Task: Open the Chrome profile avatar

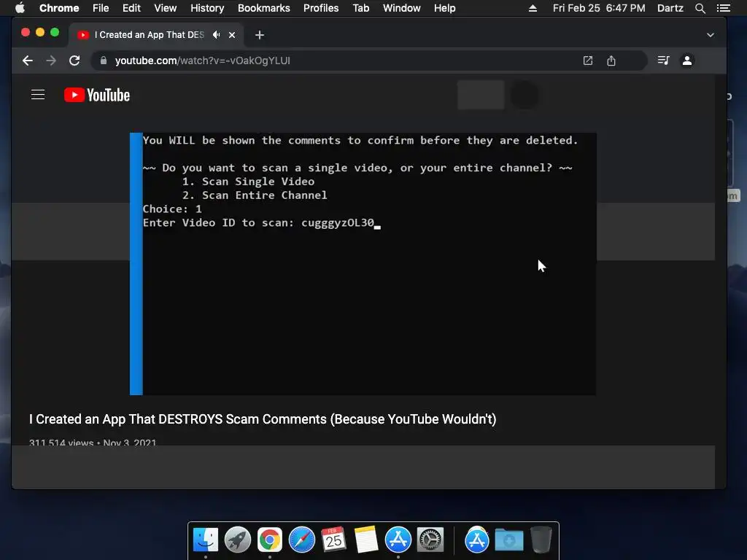Action: [687, 61]
